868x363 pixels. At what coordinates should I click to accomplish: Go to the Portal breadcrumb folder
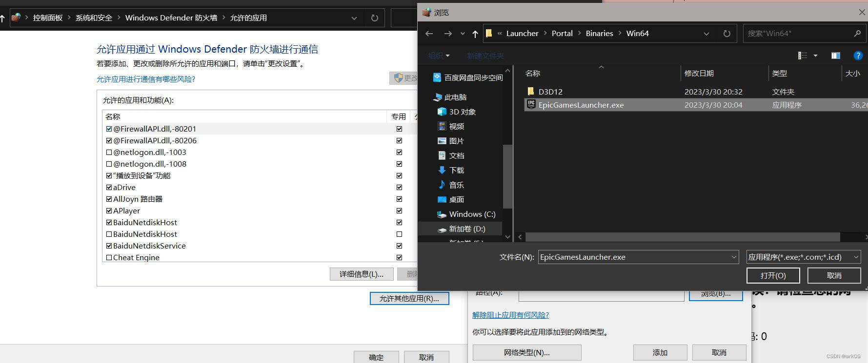coord(562,34)
